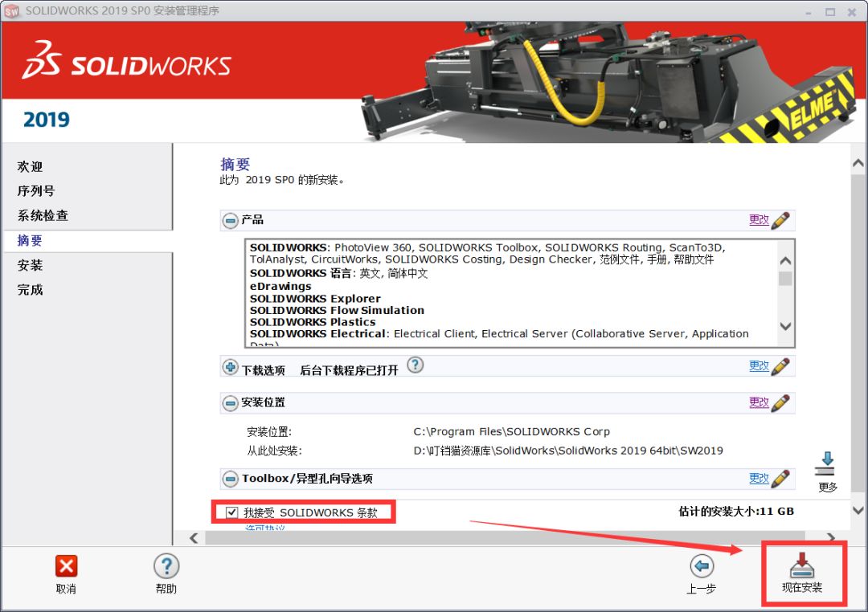Click main panel scroll down arrow
Screen dimensions: 868x612
858,510
